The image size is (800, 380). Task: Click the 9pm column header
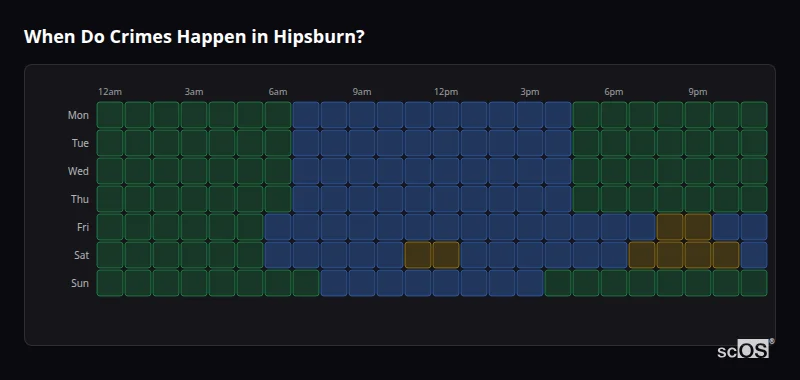pyautogui.click(x=698, y=92)
